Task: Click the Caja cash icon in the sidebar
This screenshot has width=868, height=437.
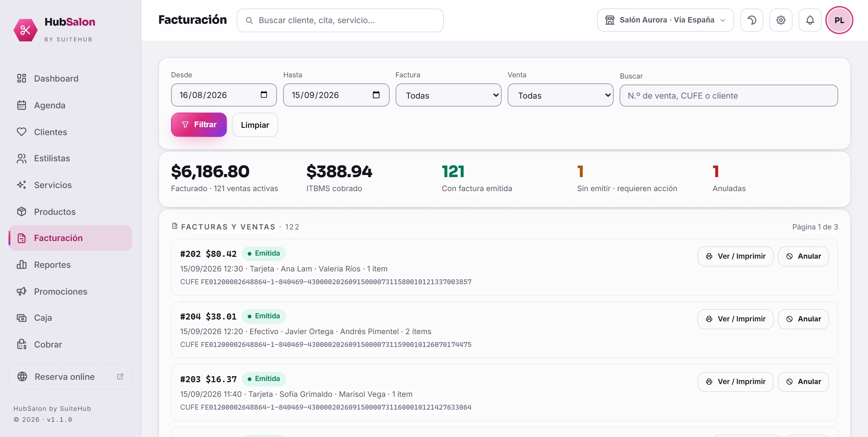Action: coord(22,318)
